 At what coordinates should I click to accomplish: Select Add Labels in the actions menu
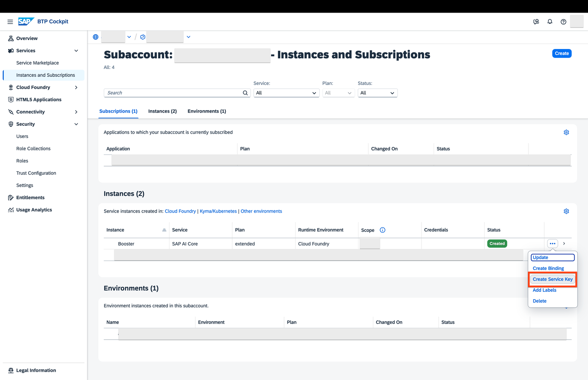pyautogui.click(x=545, y=290)
